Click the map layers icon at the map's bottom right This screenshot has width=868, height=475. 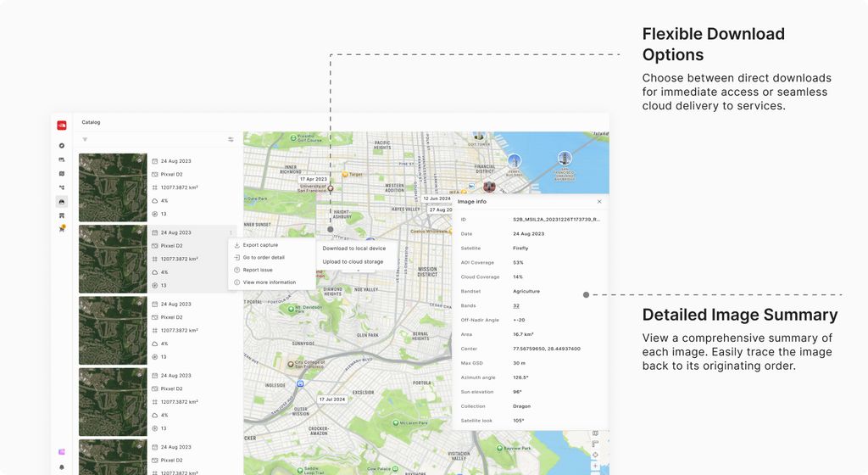click(x=595, y=433)
